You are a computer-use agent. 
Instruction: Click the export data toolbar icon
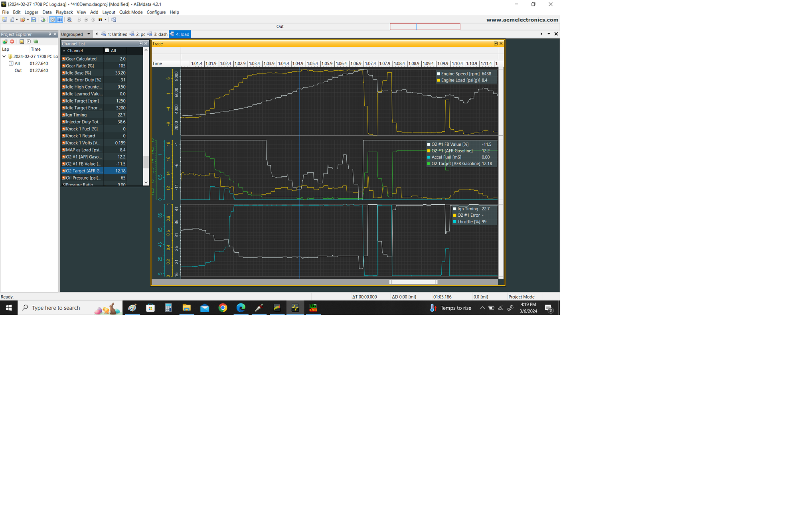[43, 20]
